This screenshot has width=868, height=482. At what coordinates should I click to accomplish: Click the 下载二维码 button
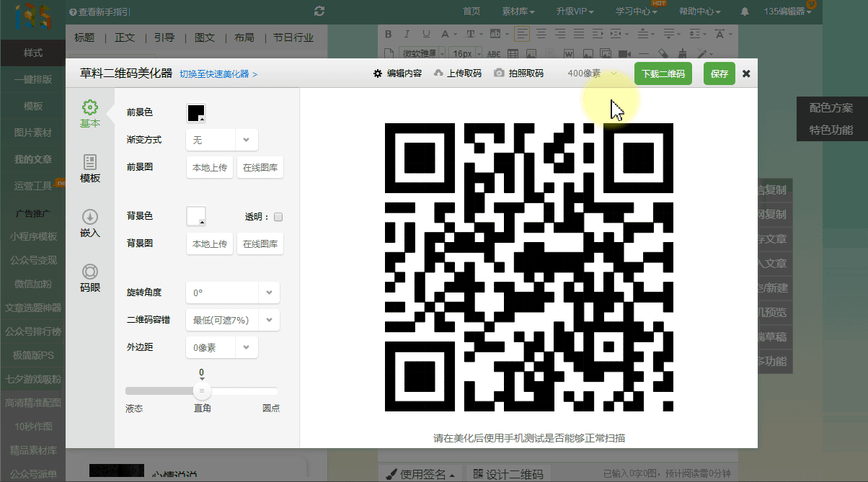click(x=663, y=73)
